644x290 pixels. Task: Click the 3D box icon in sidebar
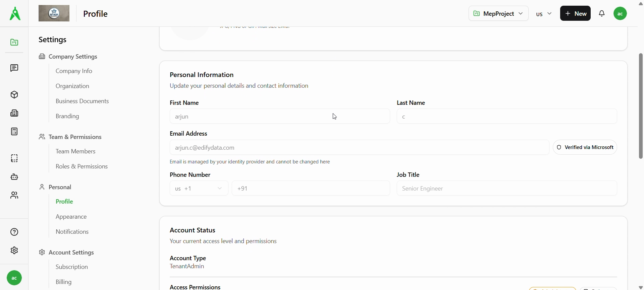[14, 95]
